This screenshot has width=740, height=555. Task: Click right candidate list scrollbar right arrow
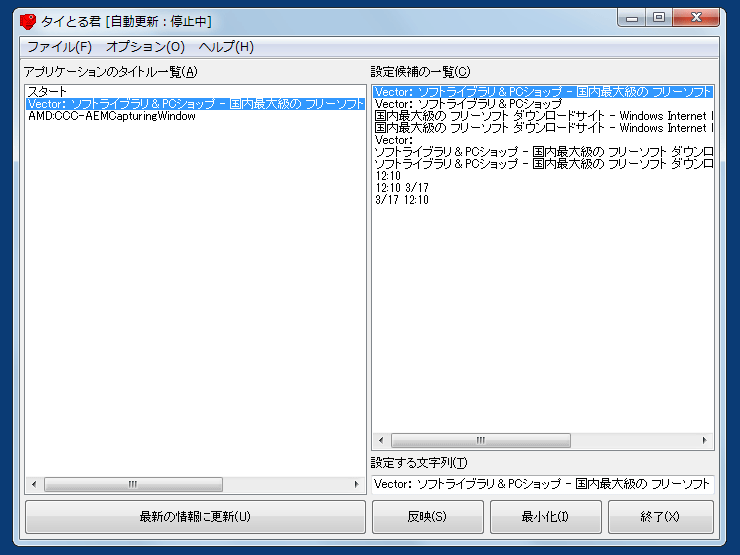705,440
